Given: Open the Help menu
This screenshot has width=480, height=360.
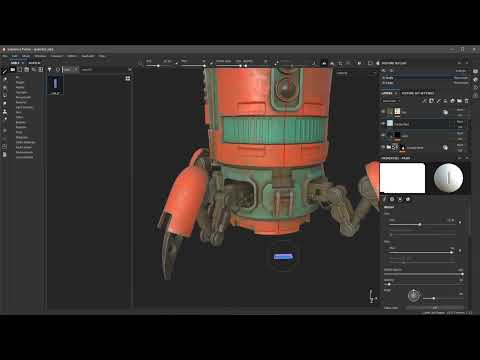Looking at the screenshot, I should coord(102,56).
